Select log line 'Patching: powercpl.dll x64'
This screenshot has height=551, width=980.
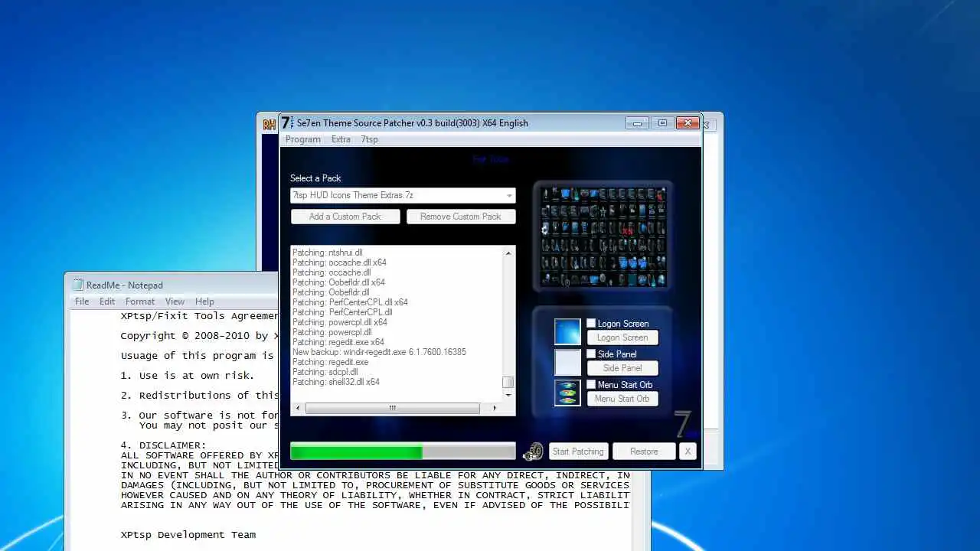coord(339,322)
